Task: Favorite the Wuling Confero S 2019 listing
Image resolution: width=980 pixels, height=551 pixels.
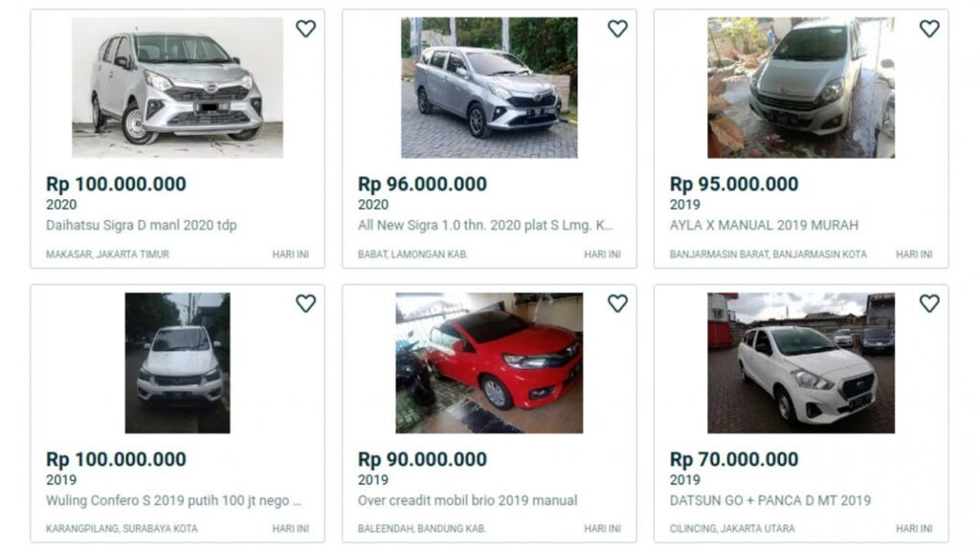Action: point(307,303)
